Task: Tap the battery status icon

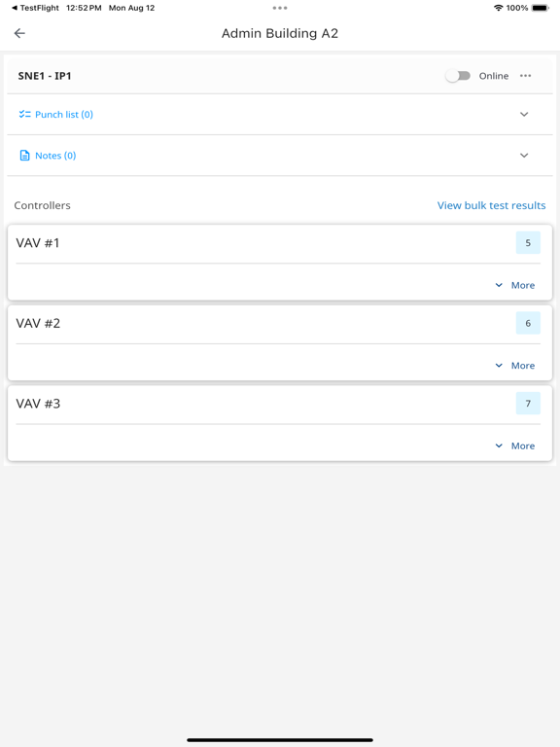Action: [541, 8]
